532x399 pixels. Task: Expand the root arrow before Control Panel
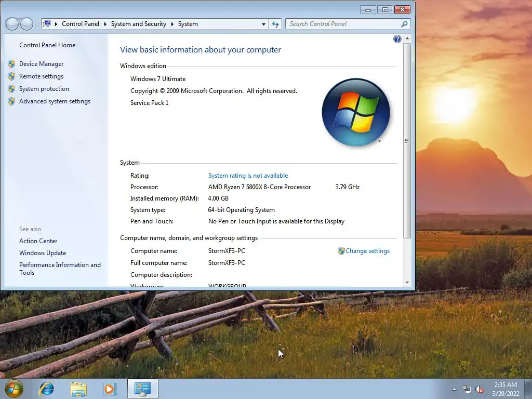click(x=56, y=24)
